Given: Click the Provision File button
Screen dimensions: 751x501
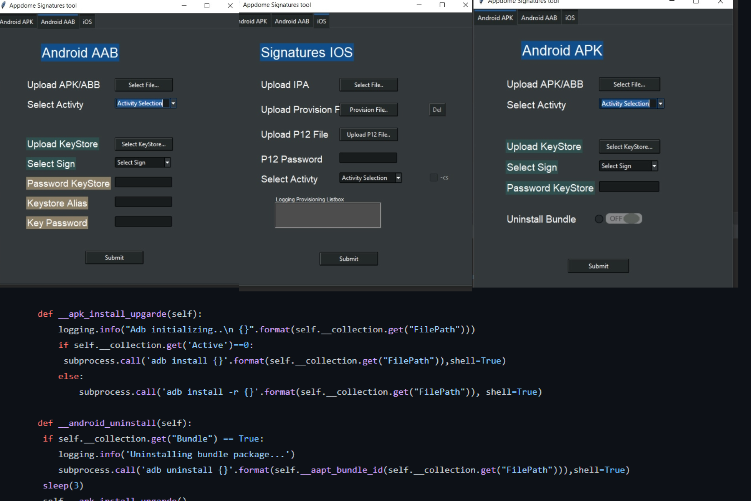Looking at the screenshot, I should point(368,110).
